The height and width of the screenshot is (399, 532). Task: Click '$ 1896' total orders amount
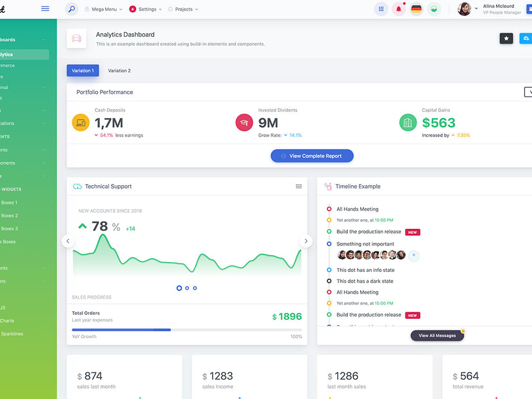click(x=287, y=317)
